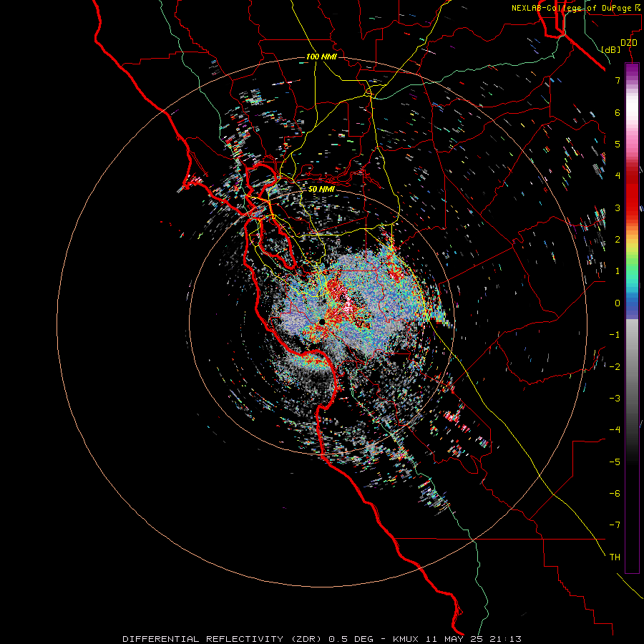Click the value -7 on the color scale
This screenshot has height=644, width=644.
click(x=615, y=525)
